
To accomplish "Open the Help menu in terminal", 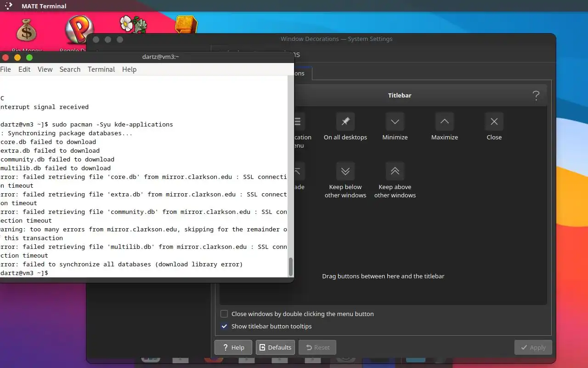I will tap(129, 69).
